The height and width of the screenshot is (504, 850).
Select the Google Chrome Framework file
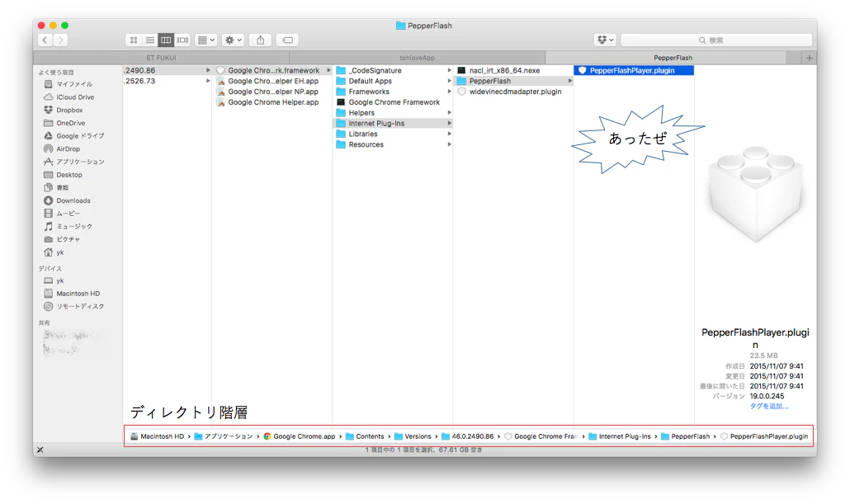393,102
